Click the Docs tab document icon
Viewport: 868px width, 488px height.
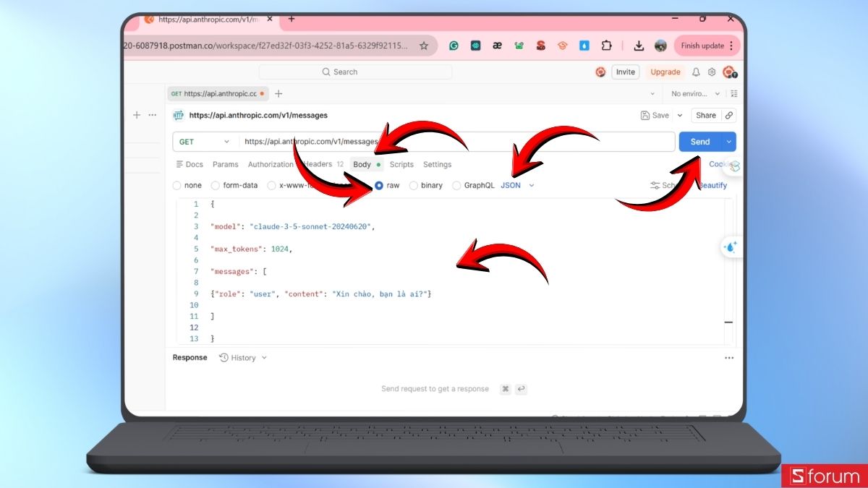(179, 165)
